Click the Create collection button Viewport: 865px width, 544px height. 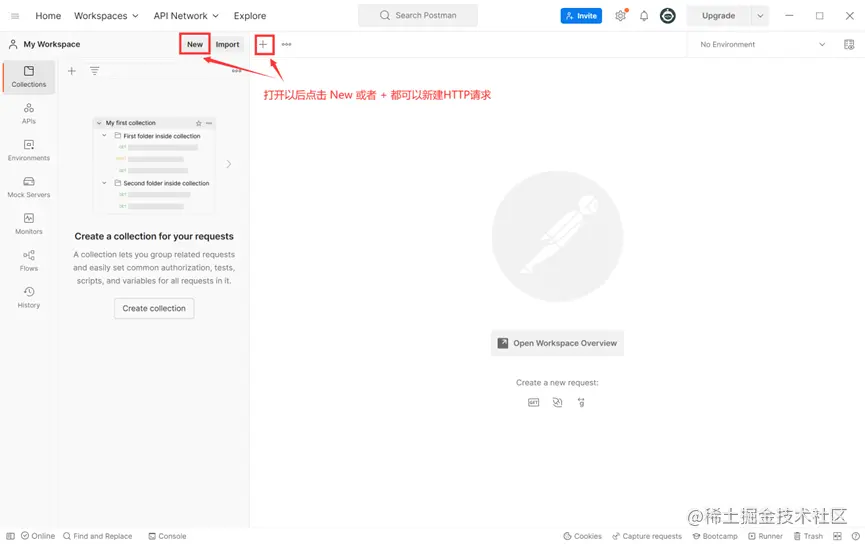(x=154, y=308)
